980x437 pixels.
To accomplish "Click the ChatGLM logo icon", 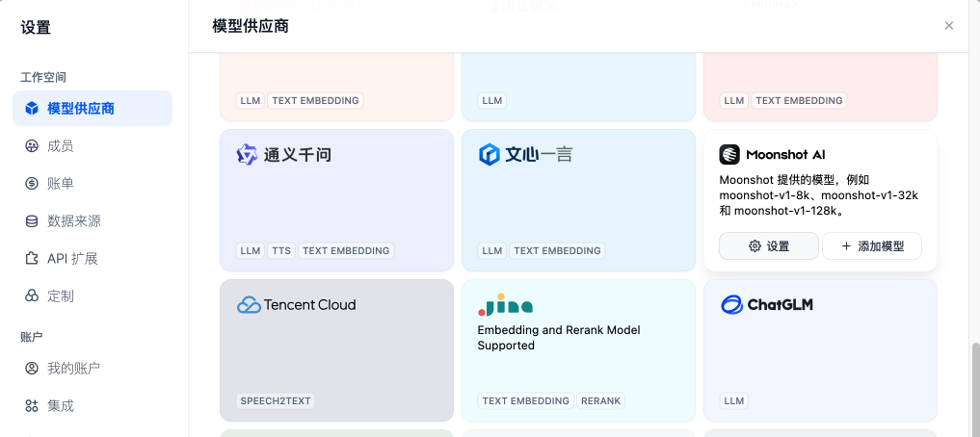I will click(732, 305).
